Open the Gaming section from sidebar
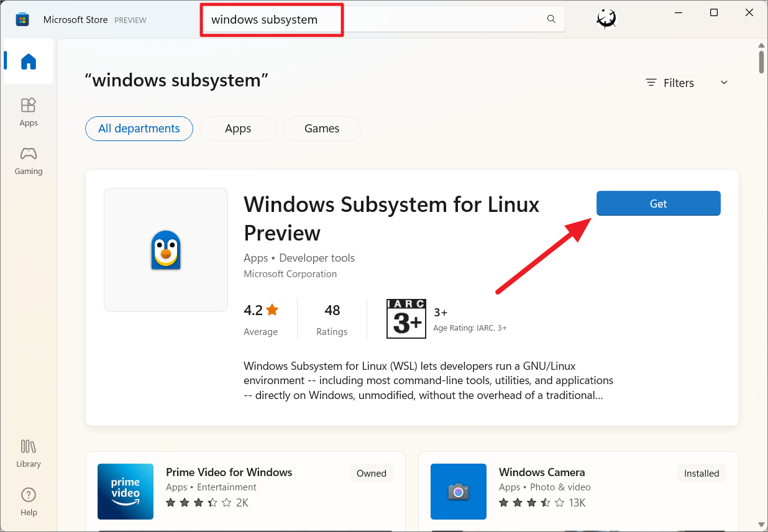 click(28, 160)
